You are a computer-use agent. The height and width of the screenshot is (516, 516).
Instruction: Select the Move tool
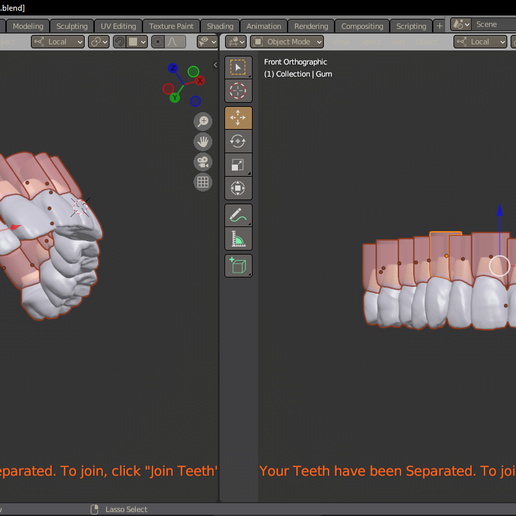pos(238,118)
